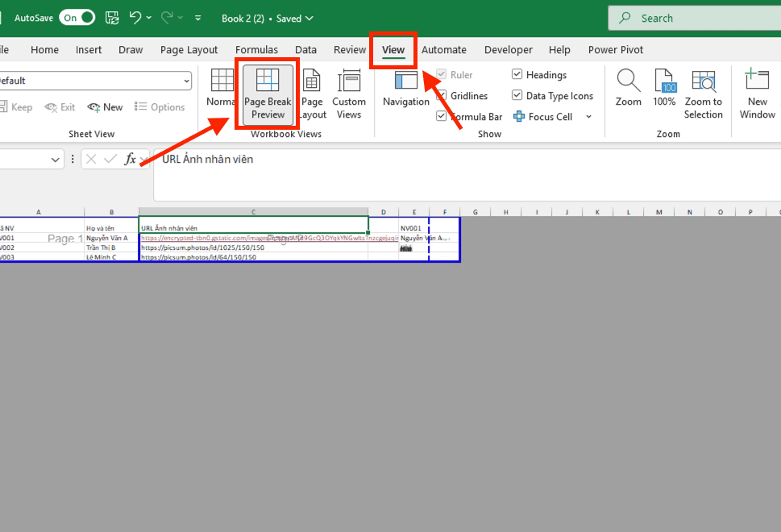Select the View ribbon tab
Image resolution: width=781 pixels, height=532 pixels.
click(x=393, y=50)
